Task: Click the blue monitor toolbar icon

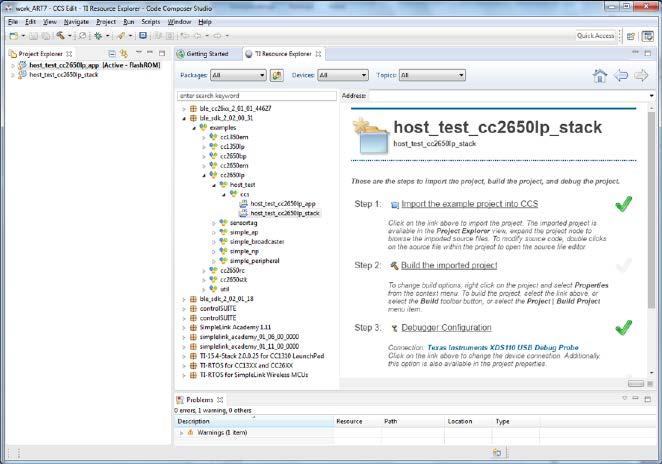Action: point(143,36)
